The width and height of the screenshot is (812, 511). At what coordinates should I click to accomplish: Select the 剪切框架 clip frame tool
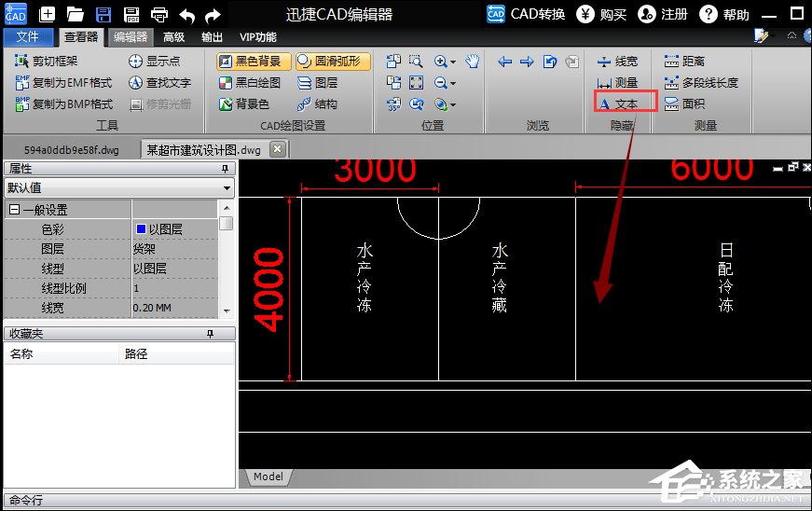pyautogui.click(x=47, y=62)
